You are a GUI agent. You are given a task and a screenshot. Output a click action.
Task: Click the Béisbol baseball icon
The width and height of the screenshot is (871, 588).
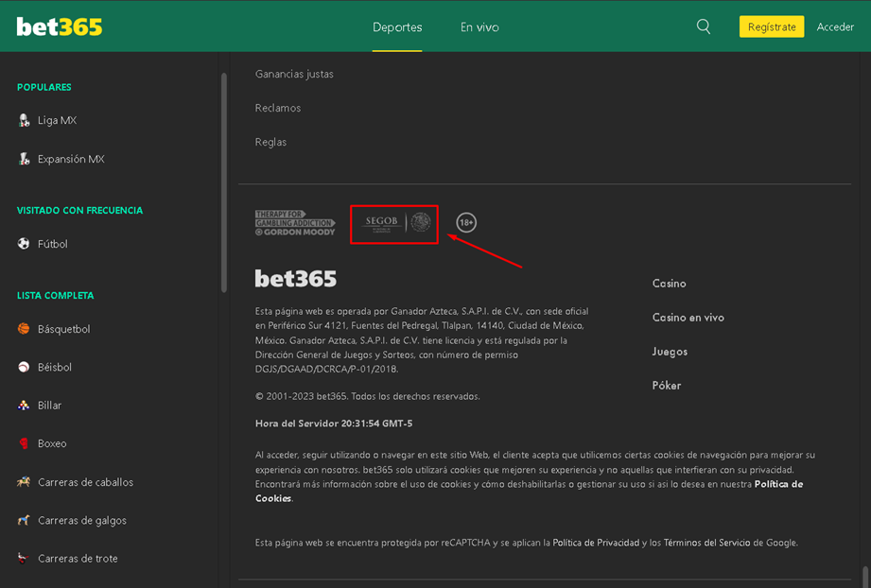(24, 367)
